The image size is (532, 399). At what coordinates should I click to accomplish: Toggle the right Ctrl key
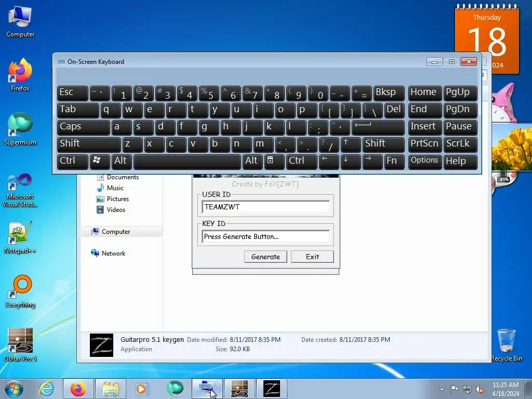click(x=302, y=162)
